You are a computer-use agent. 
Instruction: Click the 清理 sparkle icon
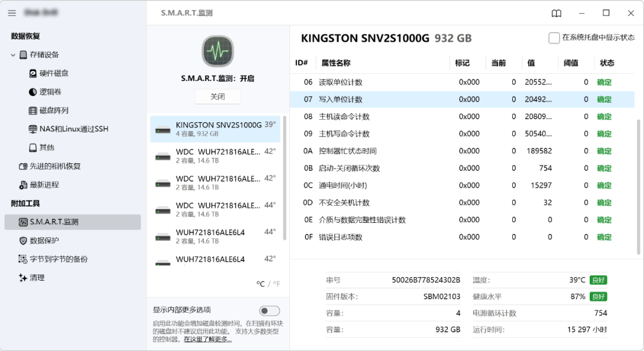click(23, 278)
